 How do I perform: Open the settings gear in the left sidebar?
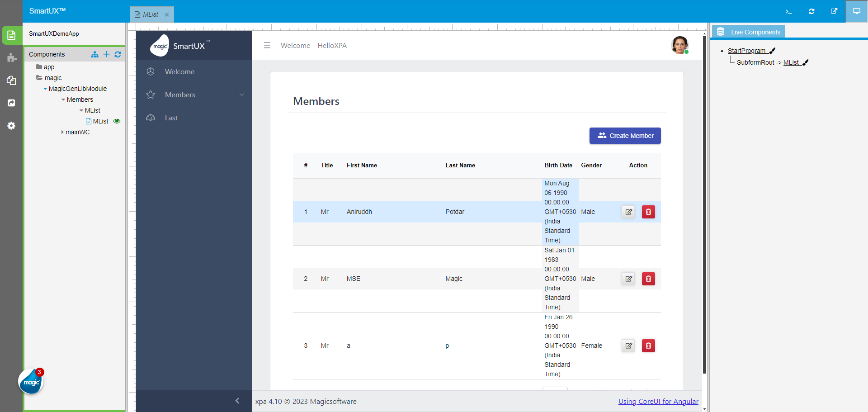pyautogui.click(x=11, y=126)
